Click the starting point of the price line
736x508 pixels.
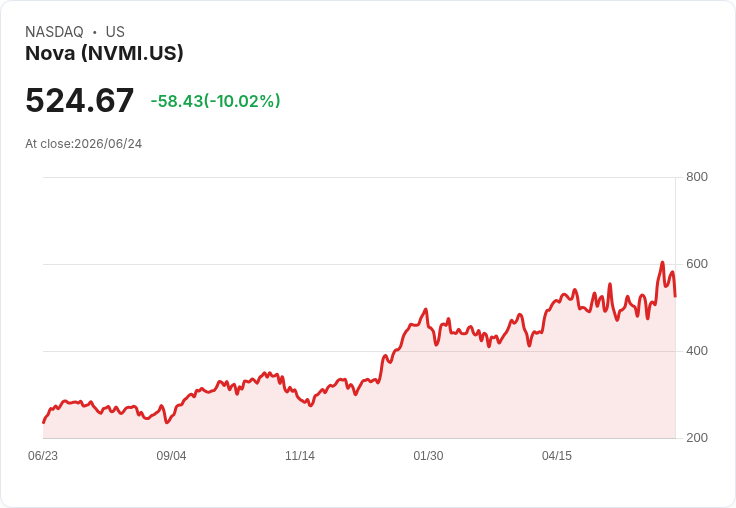(x=44, y=423)
